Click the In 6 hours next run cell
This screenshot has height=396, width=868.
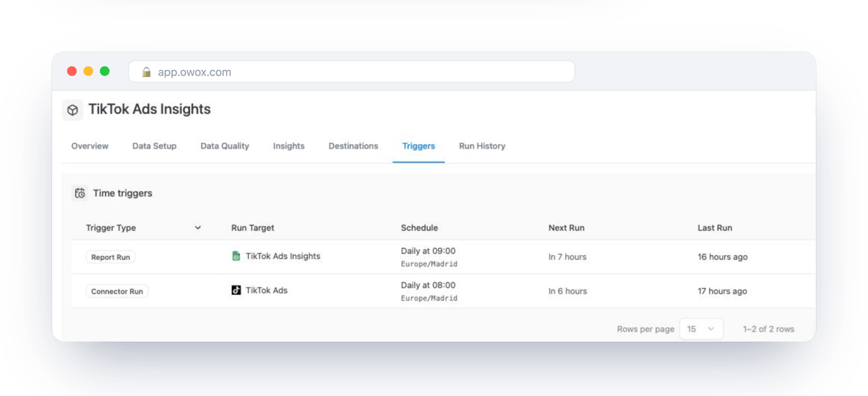(567, 292)
